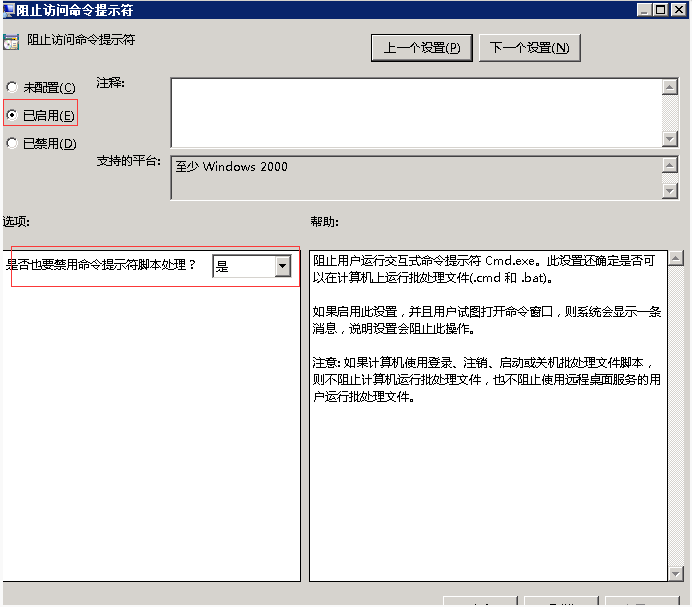Go to 下一个设置

click(530, 47)
